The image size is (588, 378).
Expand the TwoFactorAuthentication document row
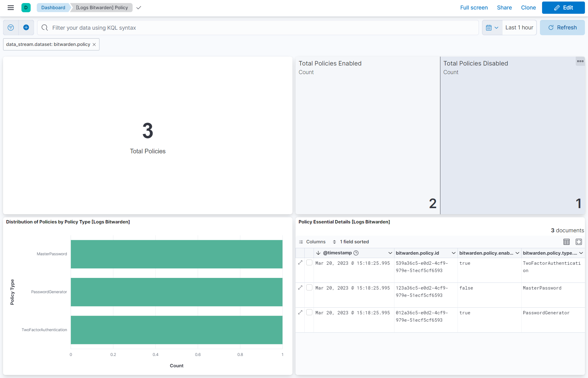tap(300, 263)
